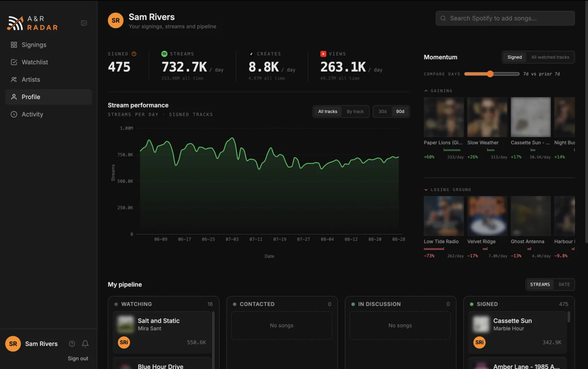Show All tracks in Stream performance
The width and height of the screenshot is (588, 369).
[x=328, y=112]
